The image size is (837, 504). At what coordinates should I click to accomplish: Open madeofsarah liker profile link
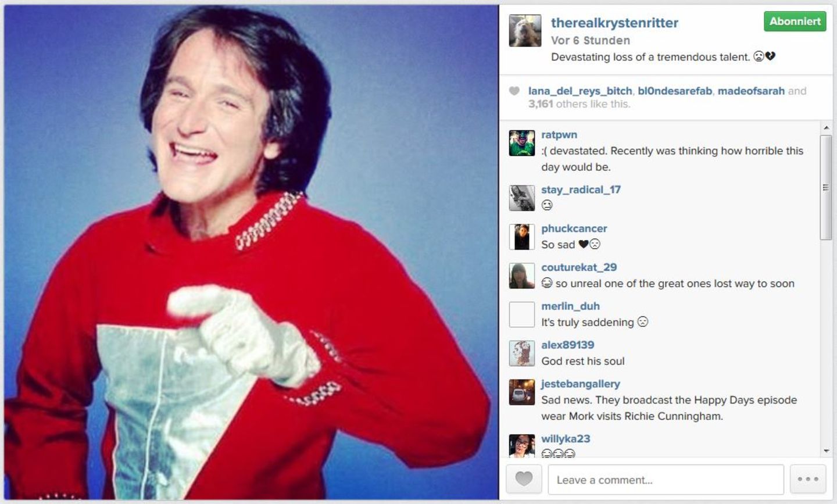tap(751, 91)
